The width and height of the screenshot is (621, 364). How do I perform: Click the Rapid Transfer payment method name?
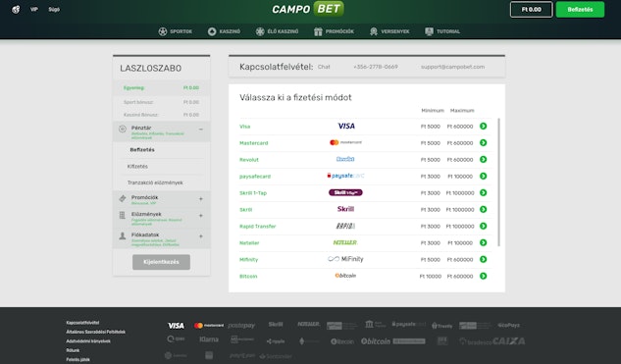pyautogui.click(x=257, y=227)
